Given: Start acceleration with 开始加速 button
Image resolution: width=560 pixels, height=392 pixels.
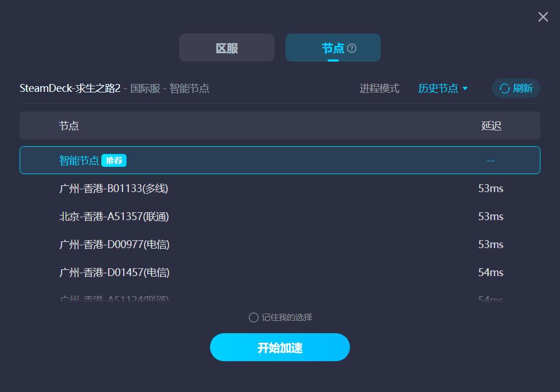Looking at the screenshot, I should click(x=279, y=347).
